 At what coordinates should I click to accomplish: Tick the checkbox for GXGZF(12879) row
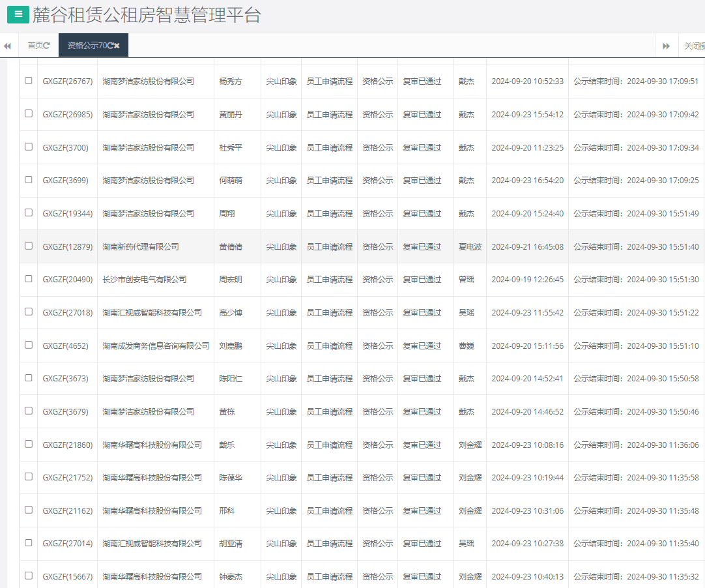point(29,246)
